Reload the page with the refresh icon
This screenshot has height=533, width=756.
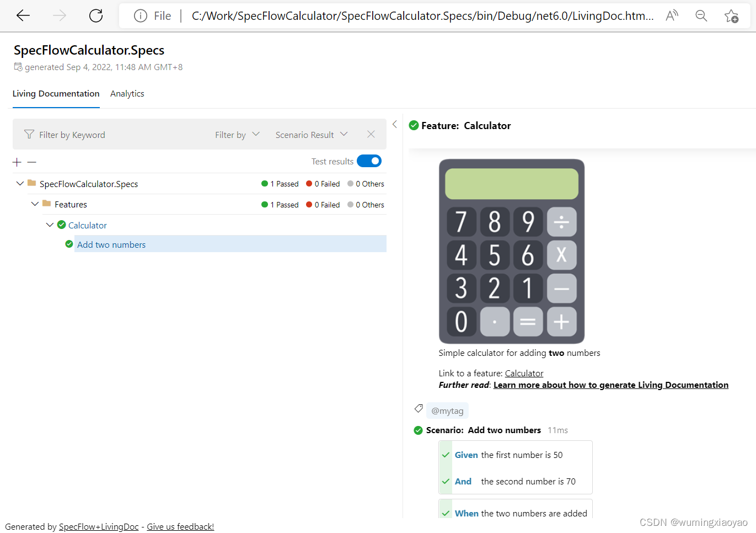point(96,15)
